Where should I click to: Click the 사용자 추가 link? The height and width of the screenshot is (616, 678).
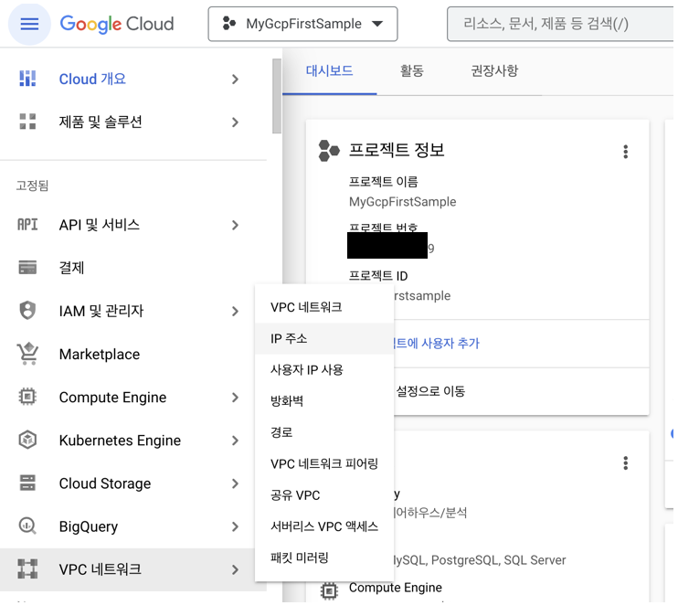coord(437,344)
